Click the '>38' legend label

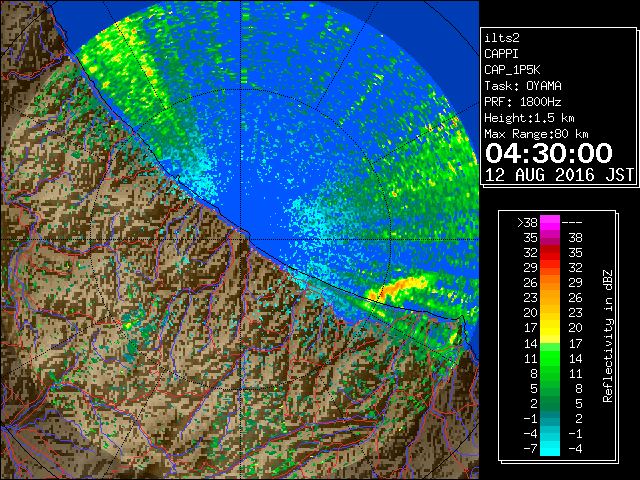527,222
